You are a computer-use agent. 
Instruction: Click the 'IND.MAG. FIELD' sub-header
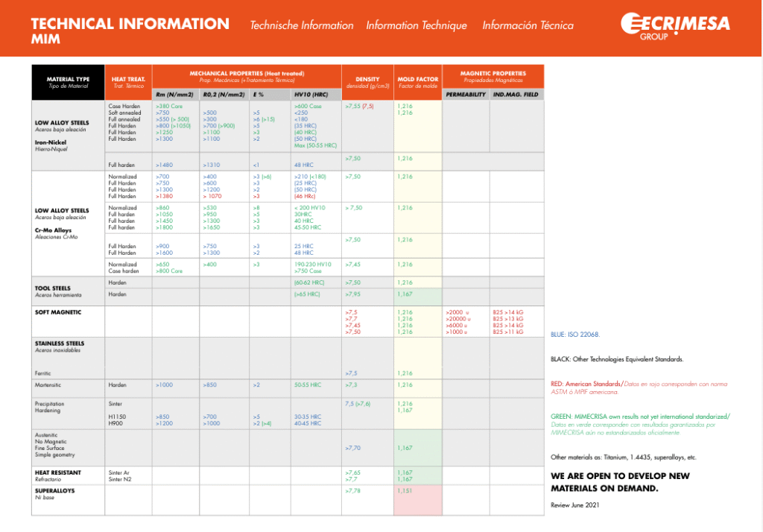pyautogui.click(x=516, y=95)
